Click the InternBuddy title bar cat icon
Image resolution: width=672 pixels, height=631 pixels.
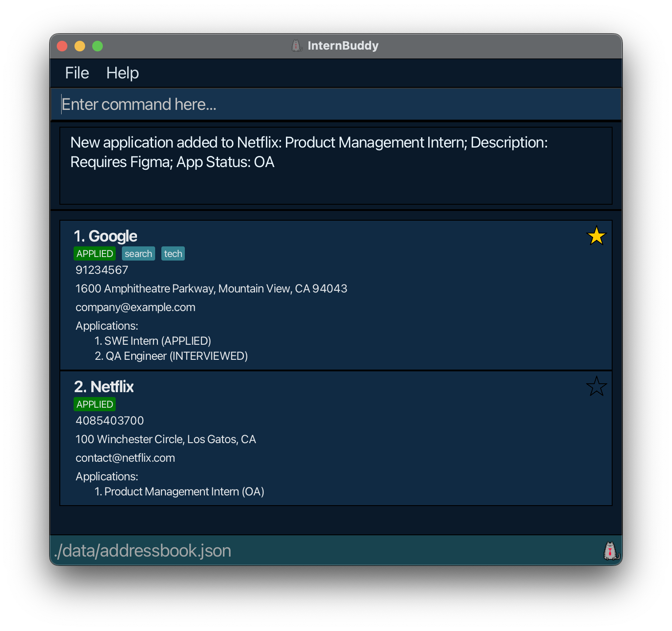(x=297, y=46)
